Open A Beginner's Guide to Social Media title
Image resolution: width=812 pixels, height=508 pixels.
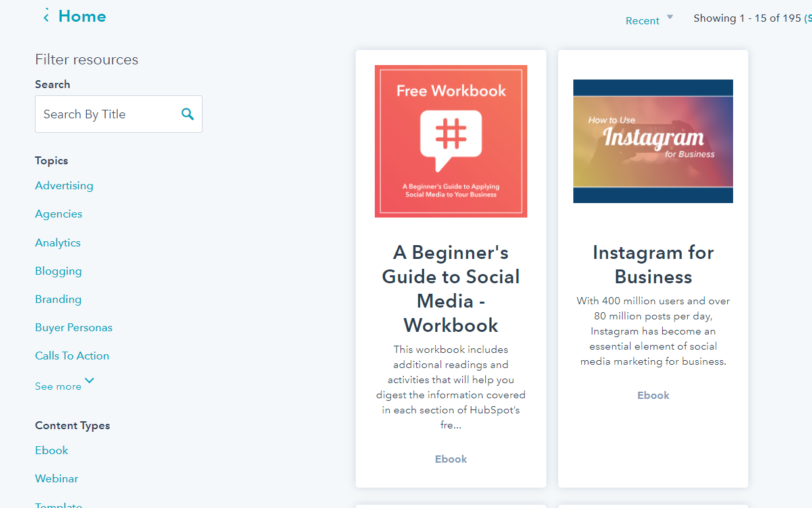point(451,289)
